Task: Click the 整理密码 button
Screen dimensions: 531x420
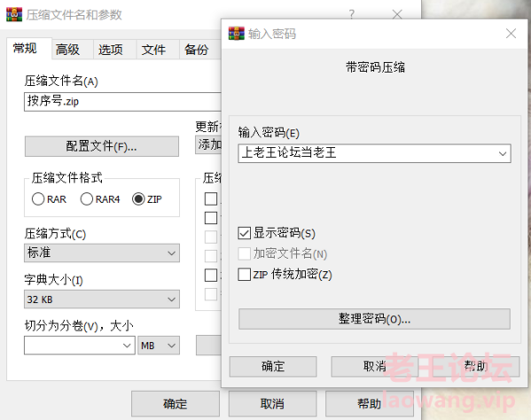Action: pos(374,319)
